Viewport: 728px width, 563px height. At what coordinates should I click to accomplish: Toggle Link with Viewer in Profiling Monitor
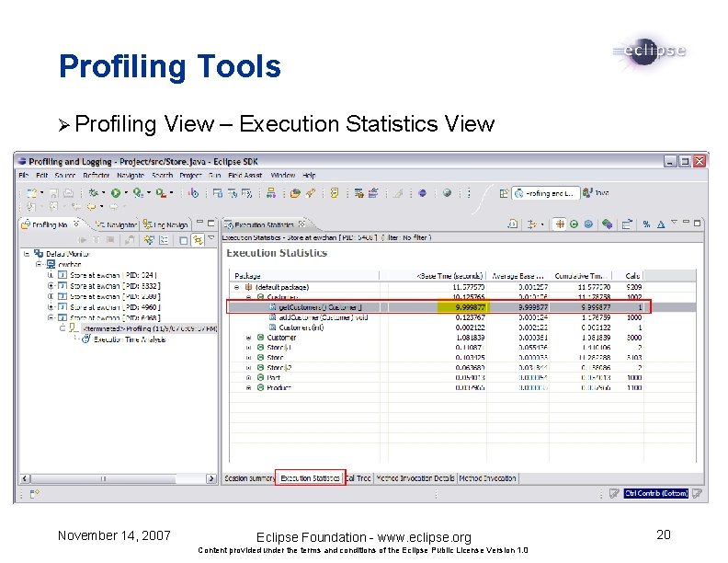point(199,240)
